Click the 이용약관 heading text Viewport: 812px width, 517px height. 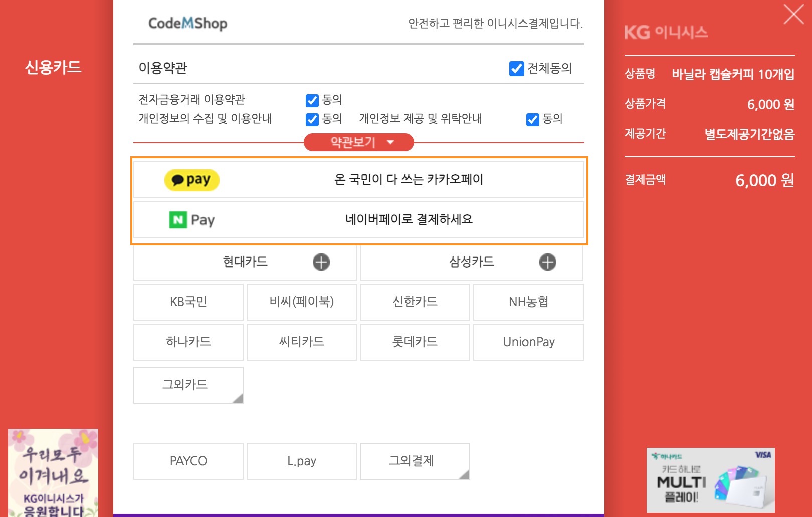coord(163,68)
